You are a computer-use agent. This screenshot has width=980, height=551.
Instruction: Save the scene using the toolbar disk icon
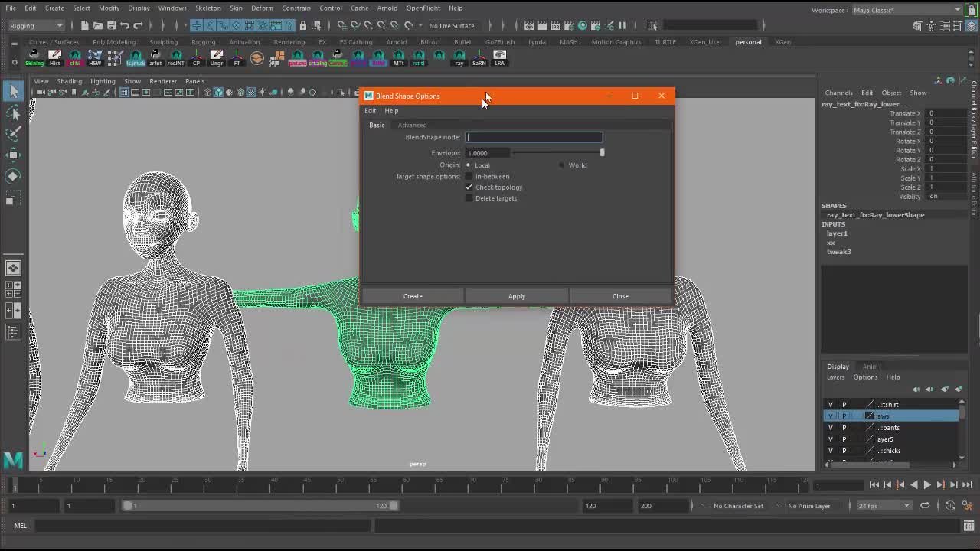[113, 25]
